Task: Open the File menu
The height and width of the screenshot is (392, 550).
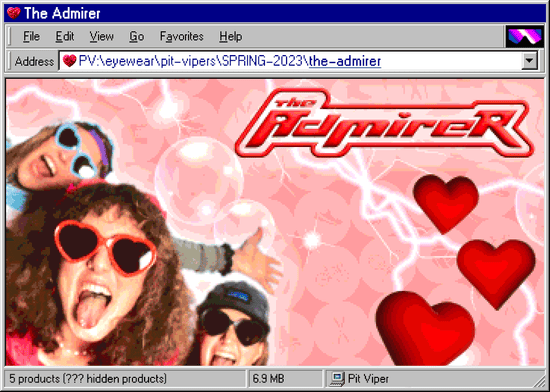Action: click(x=31, y=36)
